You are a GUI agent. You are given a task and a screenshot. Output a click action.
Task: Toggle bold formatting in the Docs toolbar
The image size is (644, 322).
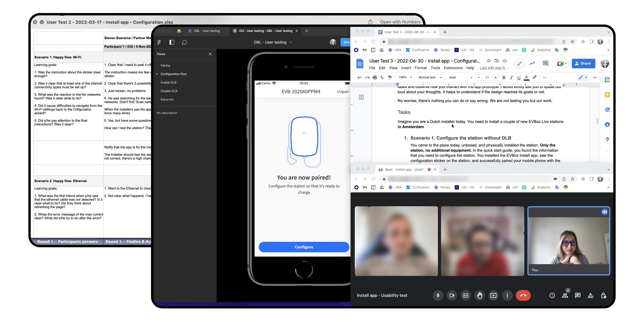[x=504, y=78]
